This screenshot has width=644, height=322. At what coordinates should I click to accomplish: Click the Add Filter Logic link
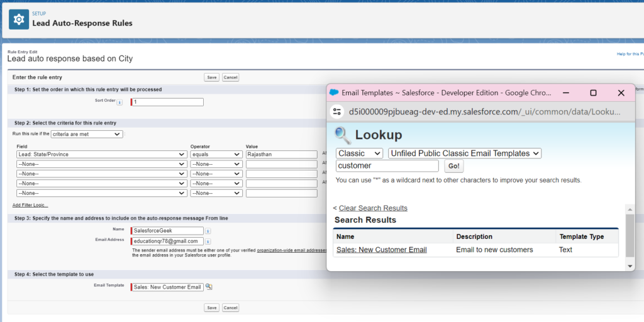click(x=30, y=205)
